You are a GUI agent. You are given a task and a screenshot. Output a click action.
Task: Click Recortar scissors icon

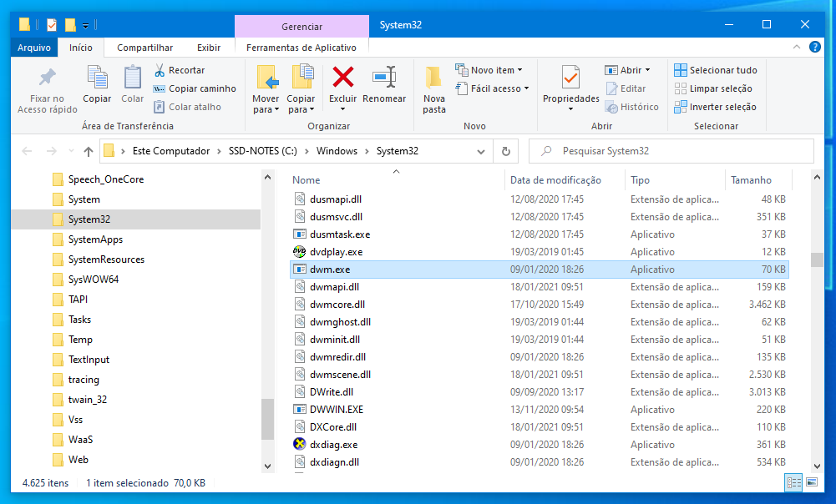pos(160,70)
